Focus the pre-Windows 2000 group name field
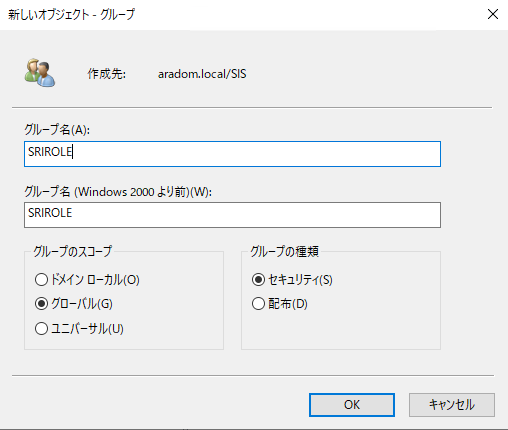 (232, 215)
